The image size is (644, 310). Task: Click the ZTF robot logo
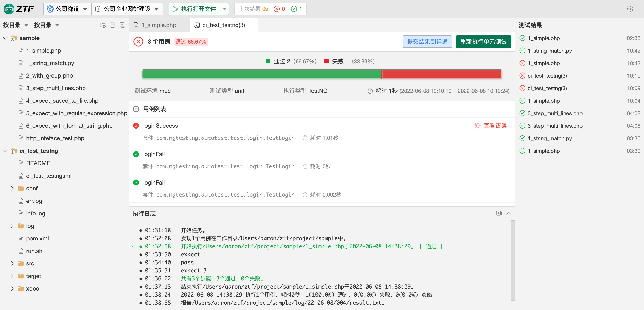[9, 9]
